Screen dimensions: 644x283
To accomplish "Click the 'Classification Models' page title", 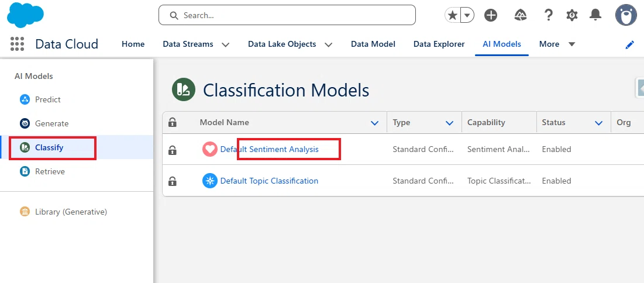I will [286, 90].
